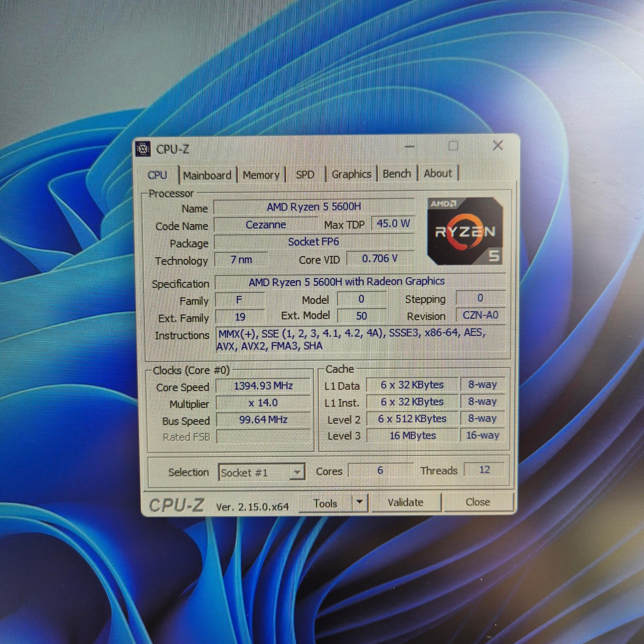Open the Tools dropdown arrow

point(360,502)
